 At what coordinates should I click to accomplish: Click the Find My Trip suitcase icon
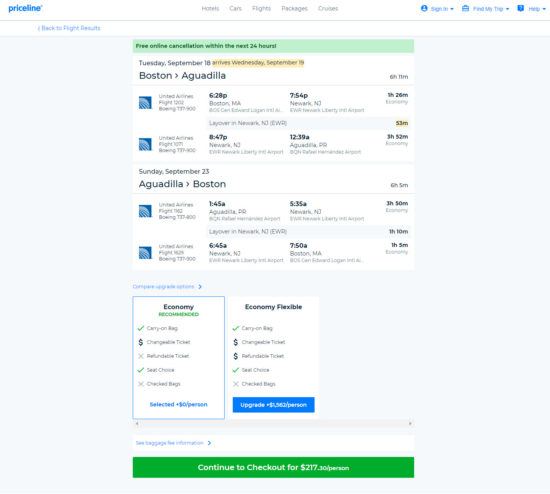pyautogui.click(x=465, y=8)
